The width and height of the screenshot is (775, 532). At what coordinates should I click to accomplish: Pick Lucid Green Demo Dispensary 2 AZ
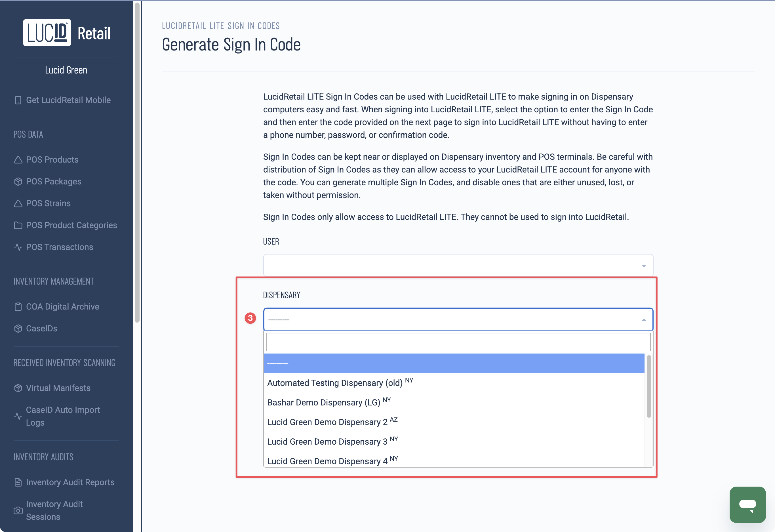(x=327, y=422)
